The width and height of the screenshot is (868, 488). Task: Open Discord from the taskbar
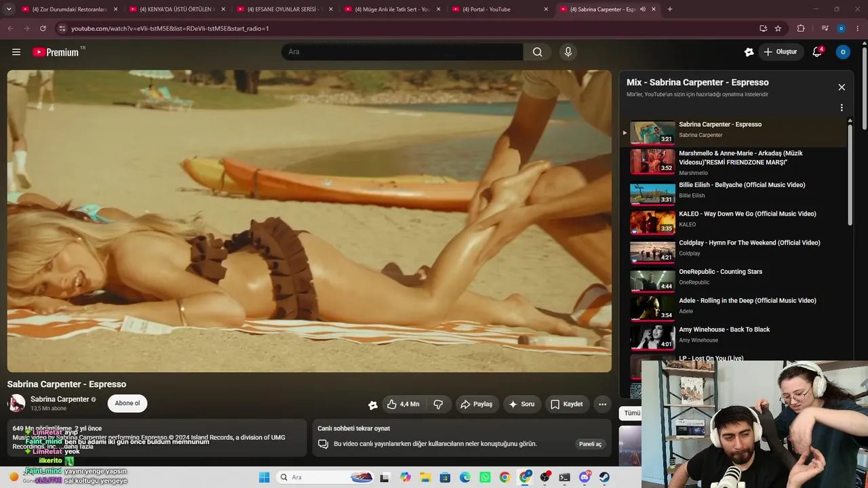click(585, 477)
